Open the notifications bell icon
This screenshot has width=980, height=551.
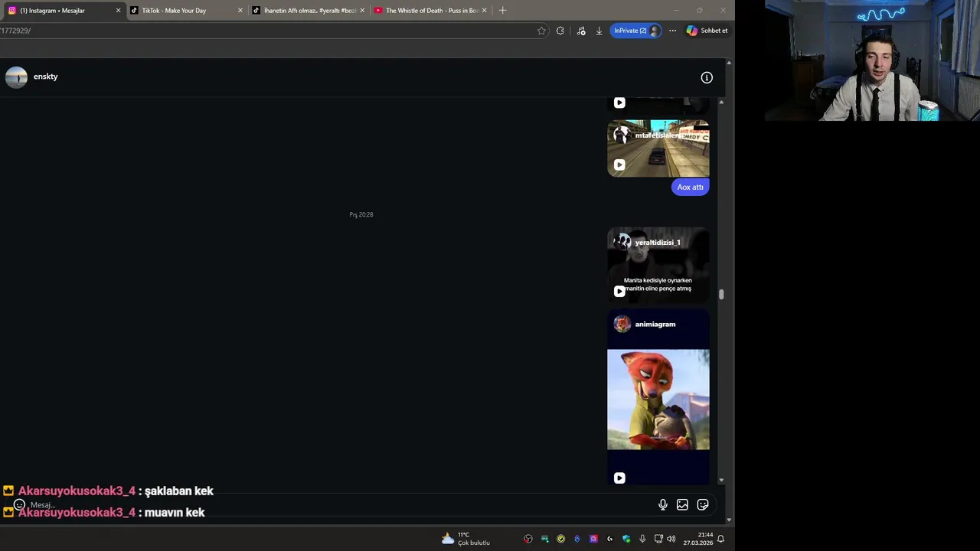pos(720,539)
